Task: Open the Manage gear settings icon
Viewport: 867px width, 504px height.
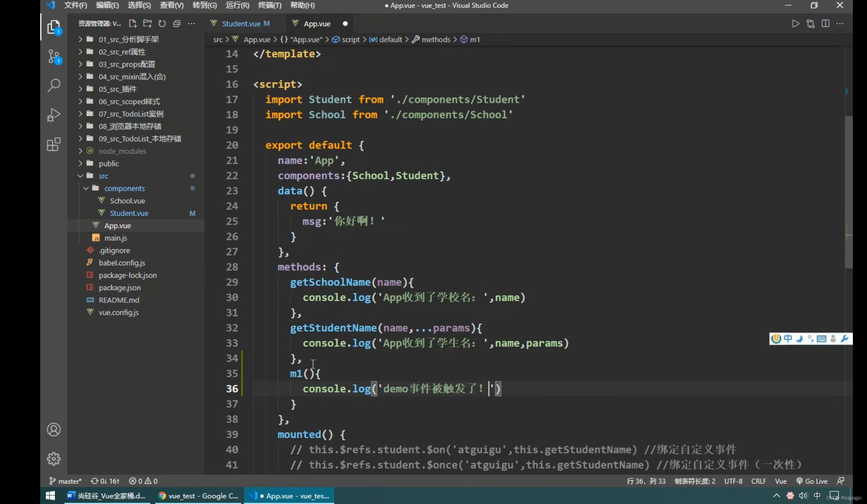Action: point(54,459)
